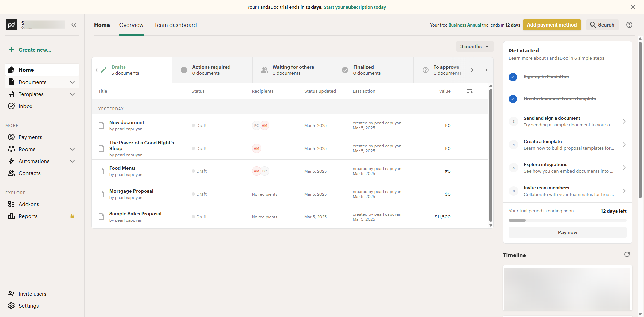Open the 3 months period dropdown
Screen dimensions: 644x317
pos(474,46)
